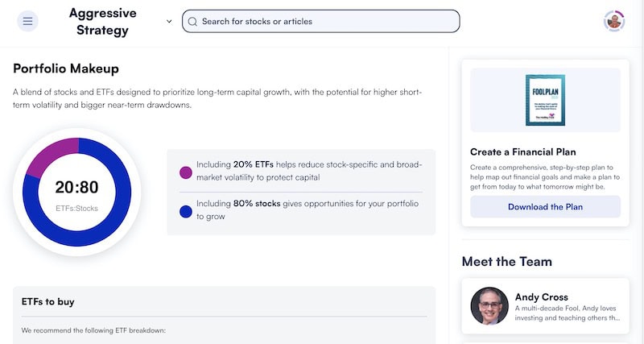Viewport: 644px width, 344px height.
Task: Click the Aggressive Strategy title
Action: point(103,22)
